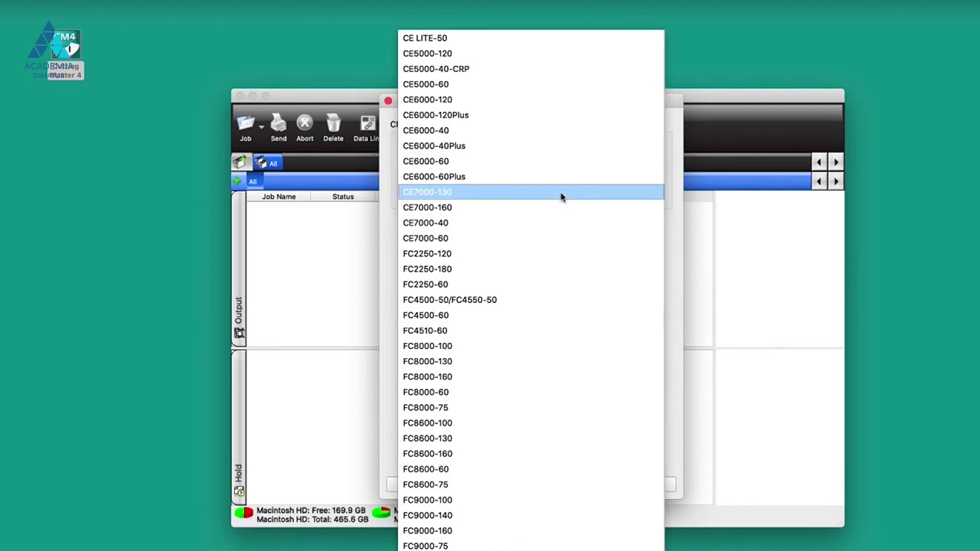
Task: Click left arrow in the blue All bar
Action: 818,181
